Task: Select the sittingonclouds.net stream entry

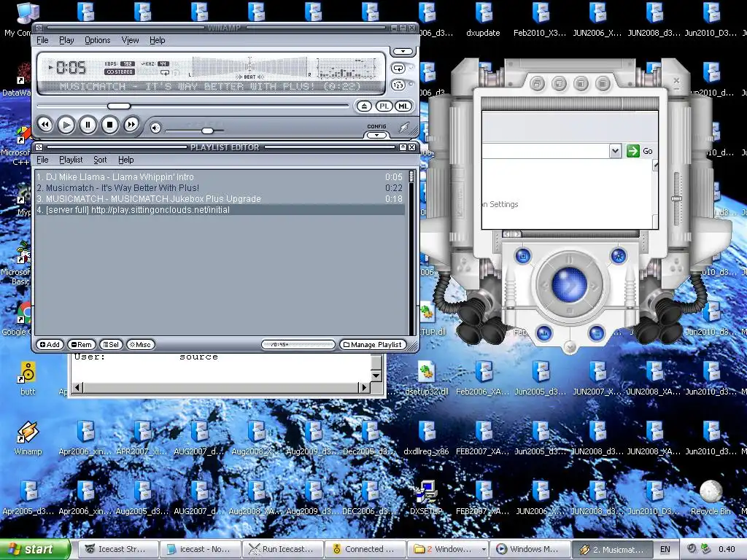Action: (x=220, y=209)
